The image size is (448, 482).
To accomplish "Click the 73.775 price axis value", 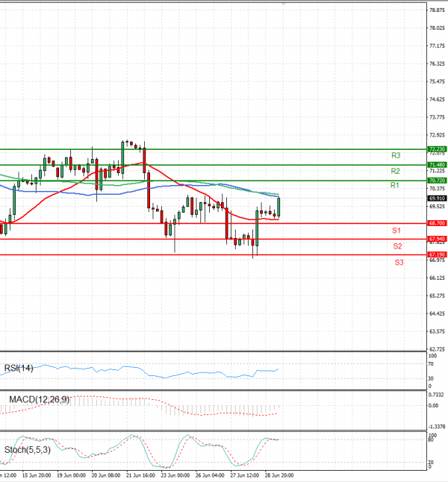I will coord(437,117).
